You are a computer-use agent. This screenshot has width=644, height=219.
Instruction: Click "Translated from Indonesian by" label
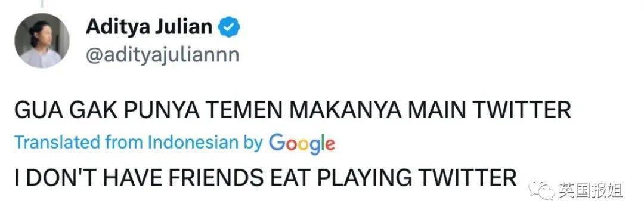tap(138, 143)
